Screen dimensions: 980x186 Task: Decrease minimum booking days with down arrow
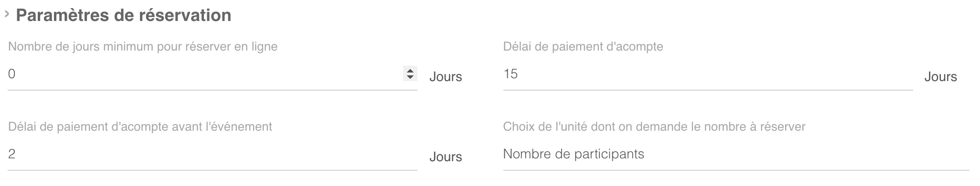pyautogui.click(x=410, y=77)
